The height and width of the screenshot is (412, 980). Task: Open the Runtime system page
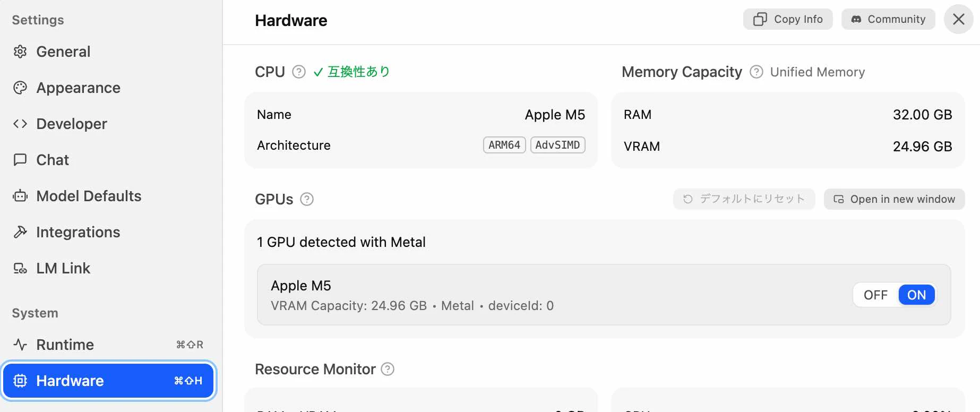tap(108, 345)
